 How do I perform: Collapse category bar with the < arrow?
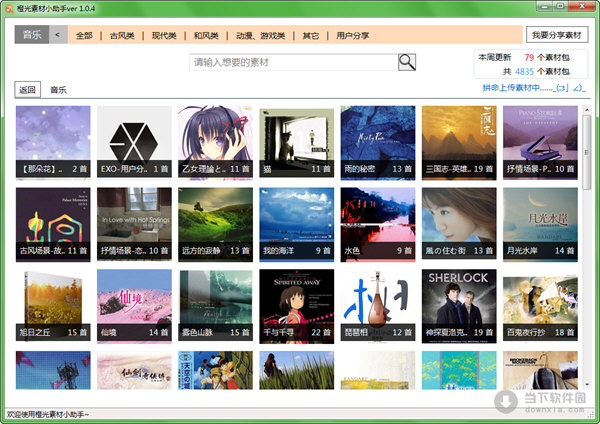pos(58,35)
